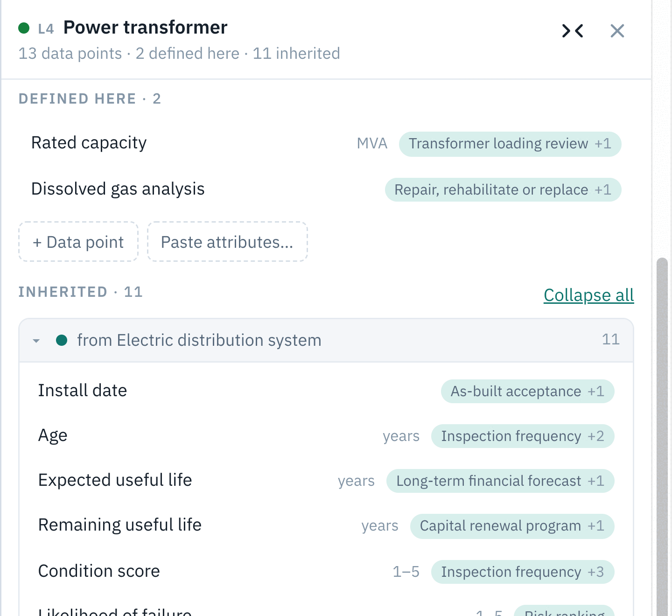
Task: Select the Dissolved gas analysis row
Action: (x=326, y=189)
